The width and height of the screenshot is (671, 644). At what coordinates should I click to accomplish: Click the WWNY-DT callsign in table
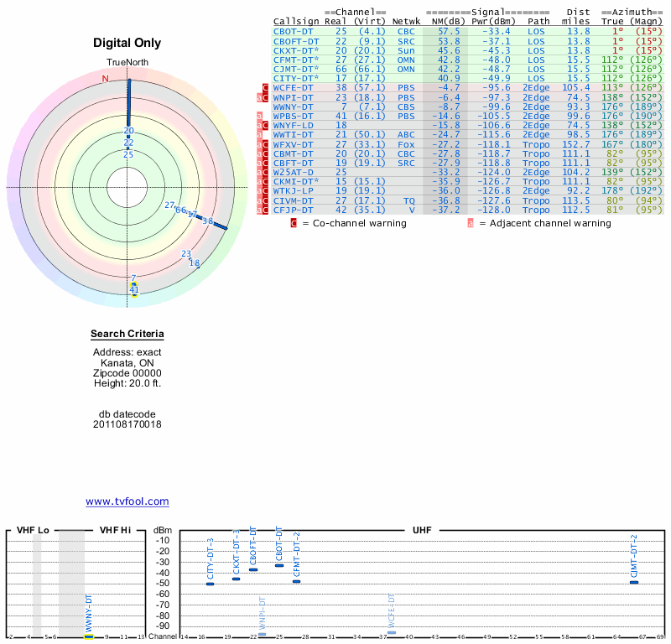[x=294, y=107]
